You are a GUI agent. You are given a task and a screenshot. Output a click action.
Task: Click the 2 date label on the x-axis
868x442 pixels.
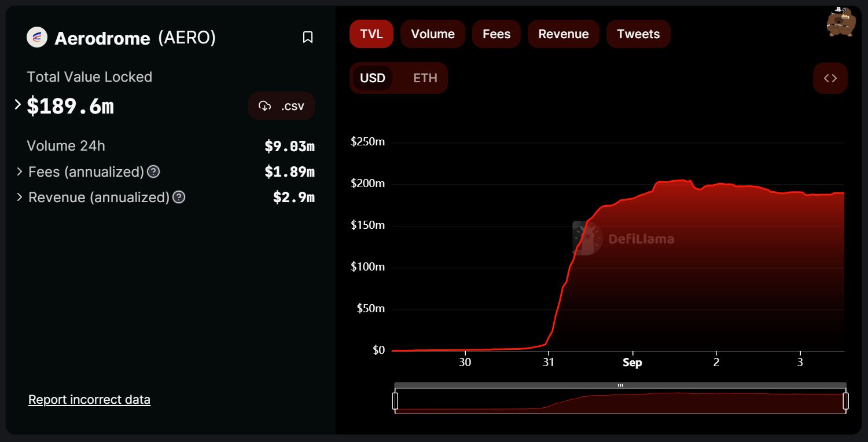pyautogui.click(x=716, y=363)
